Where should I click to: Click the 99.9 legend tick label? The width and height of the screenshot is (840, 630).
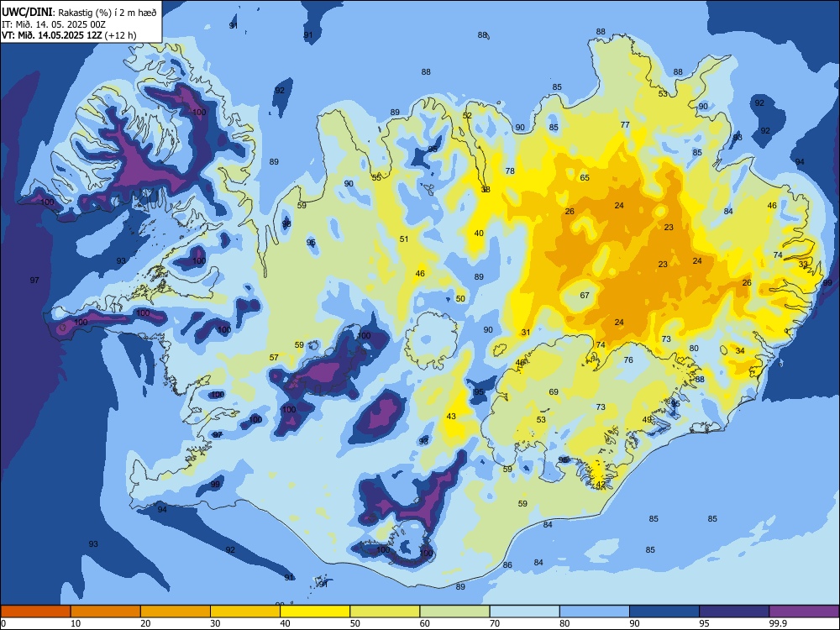pos(777,623)
